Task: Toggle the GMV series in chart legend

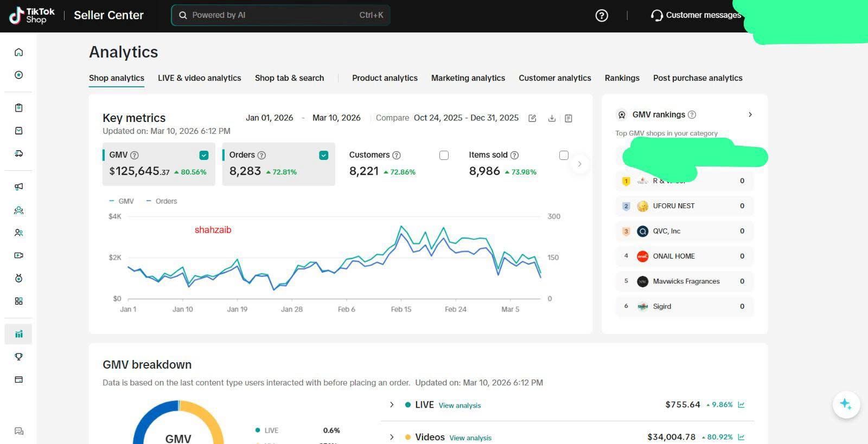Action: (x=122, y=201)
